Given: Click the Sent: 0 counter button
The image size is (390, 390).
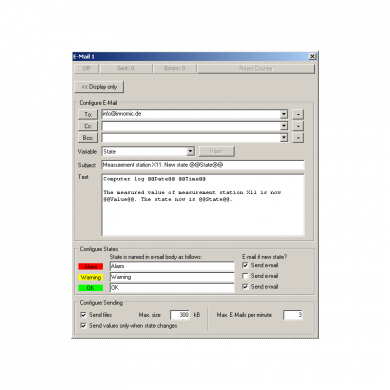Looking at the screenshot, I should tap(126, 69).
